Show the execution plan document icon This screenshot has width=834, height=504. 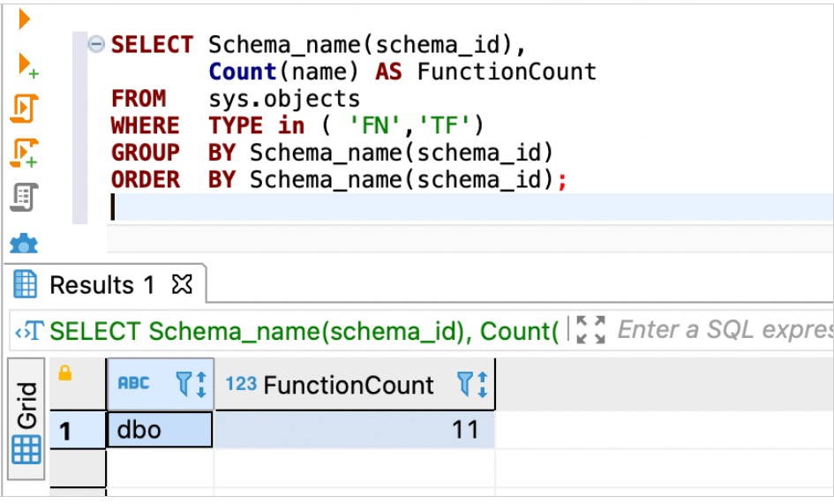(x=25, y=197)
